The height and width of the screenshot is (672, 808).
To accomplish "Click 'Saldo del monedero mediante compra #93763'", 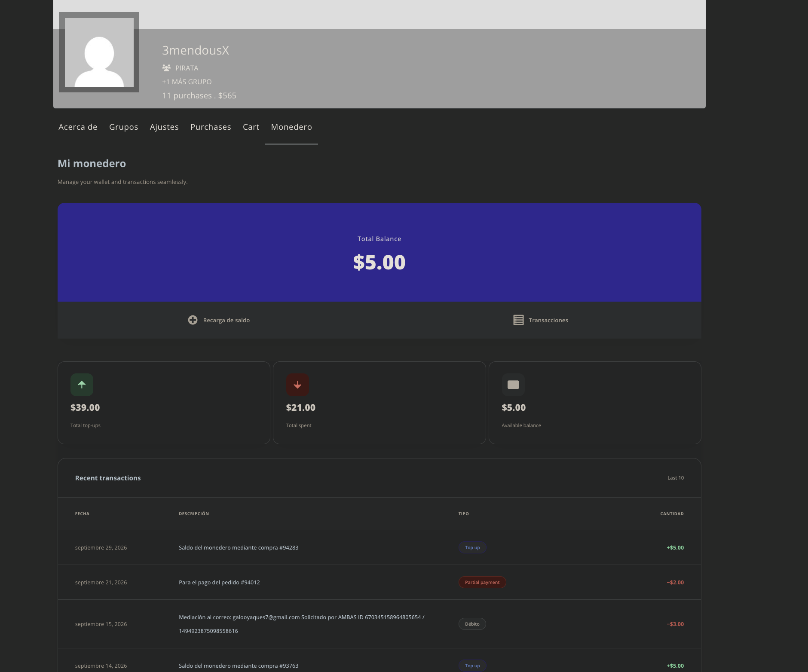I will 239,666.
